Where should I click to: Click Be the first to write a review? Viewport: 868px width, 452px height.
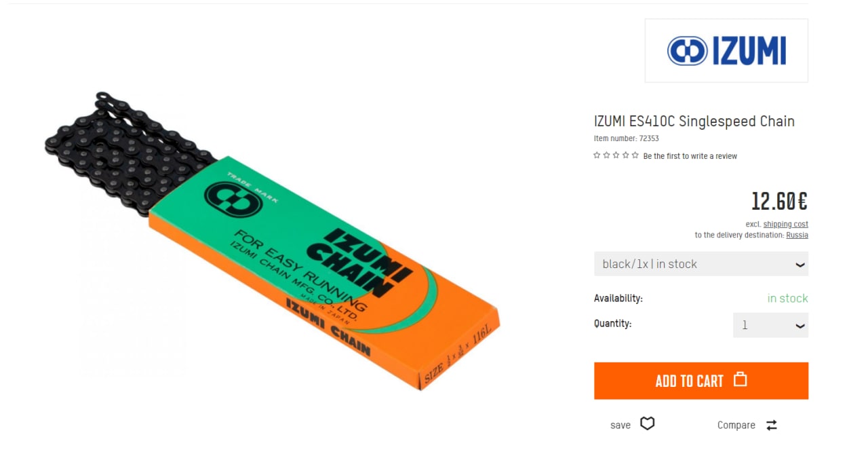(x=690, y=156)
